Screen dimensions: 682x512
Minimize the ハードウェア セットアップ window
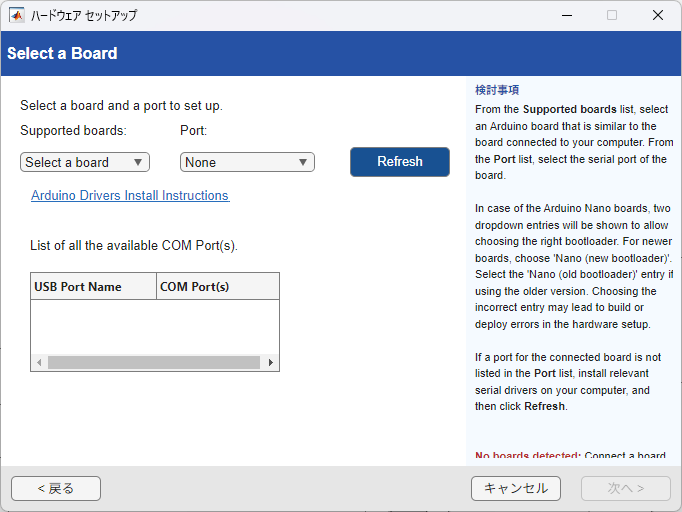pyautogui.click(x=567, y=15)
